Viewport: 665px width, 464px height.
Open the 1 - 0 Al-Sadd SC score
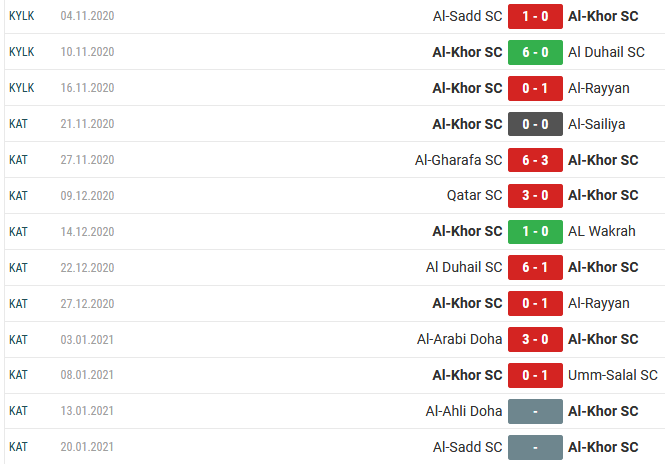[x=535, y=16]
